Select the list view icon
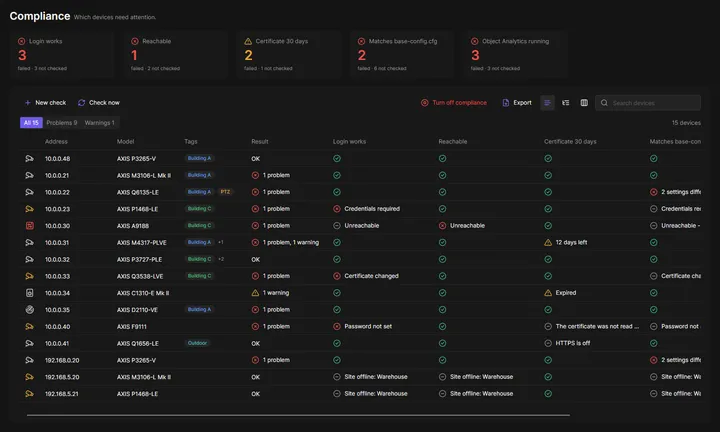Screen dimensions: 720x432 coord(547,103)
